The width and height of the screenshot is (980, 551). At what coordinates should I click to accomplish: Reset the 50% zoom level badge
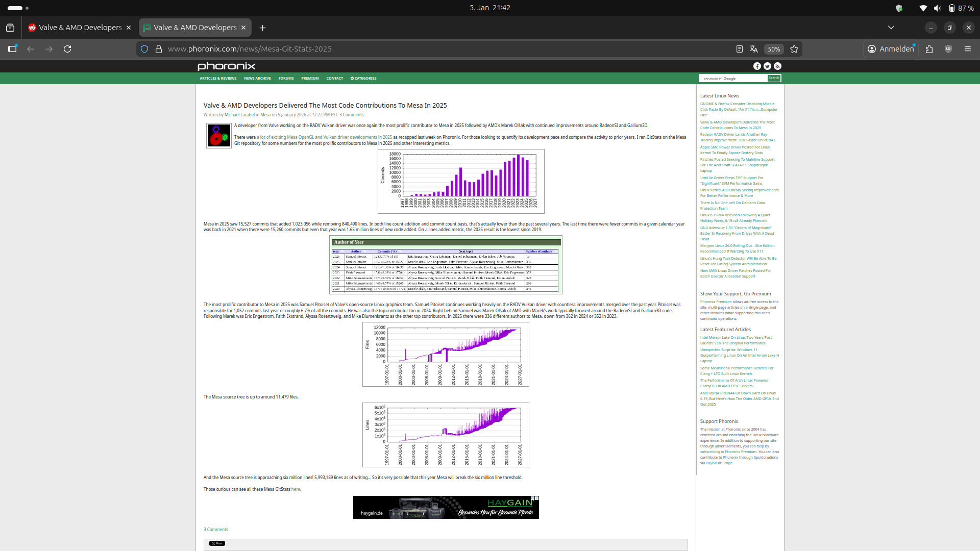[774, 49]
